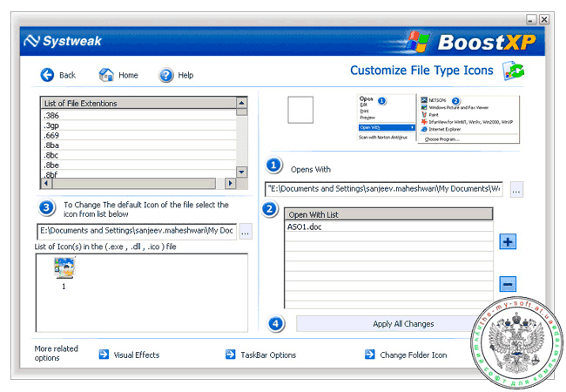Click the TaskBar Options arrow icon
The width and height of the screenshot is (566, 392).
coord(231,355)
